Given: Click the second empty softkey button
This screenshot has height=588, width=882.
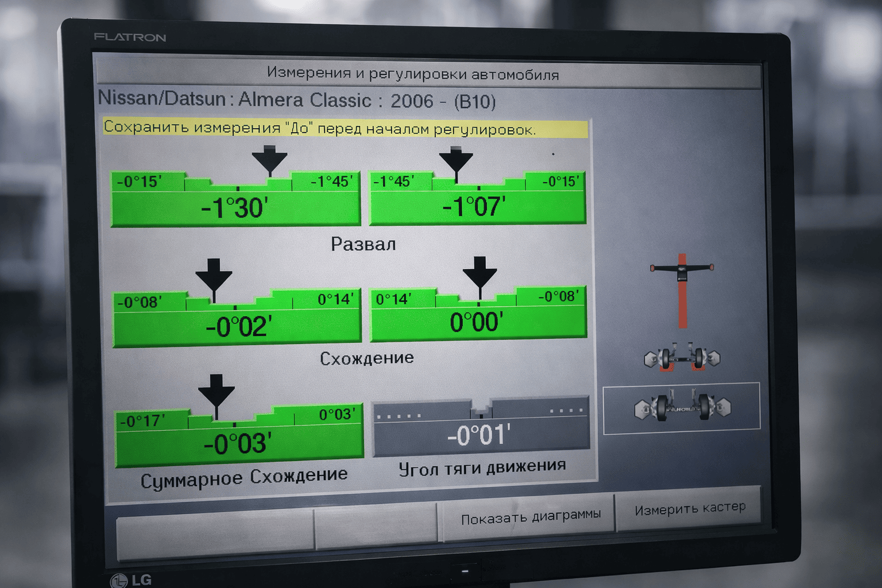Looking at the screenshot, I should click(377, 526).
